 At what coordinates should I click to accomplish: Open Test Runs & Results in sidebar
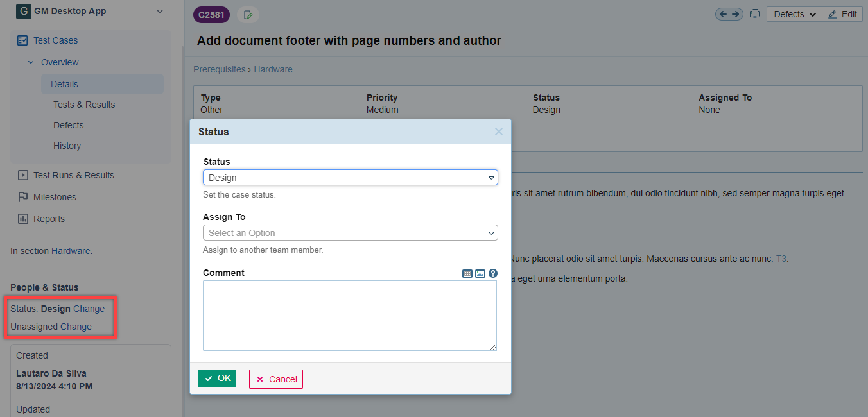(x=73, y=175)
